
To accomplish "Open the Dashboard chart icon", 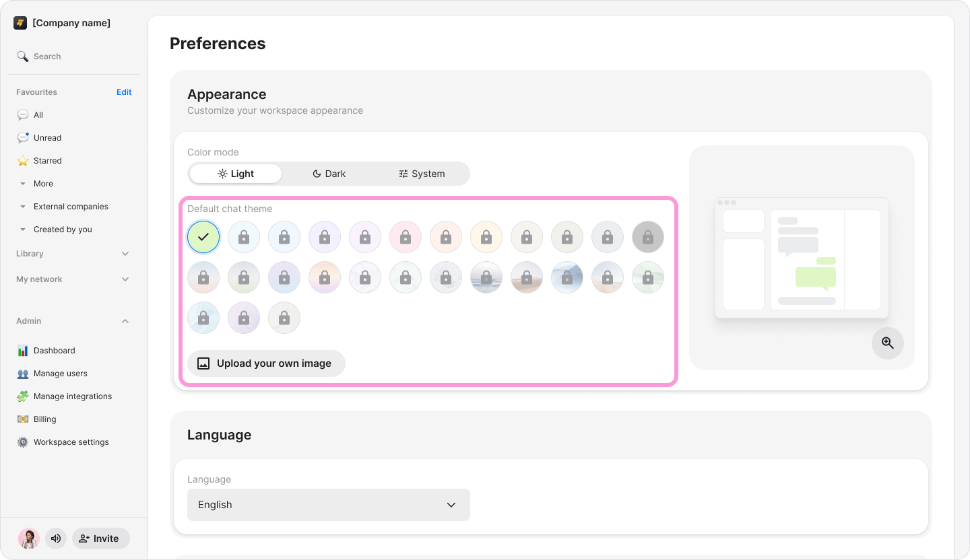I will (23, 351).
